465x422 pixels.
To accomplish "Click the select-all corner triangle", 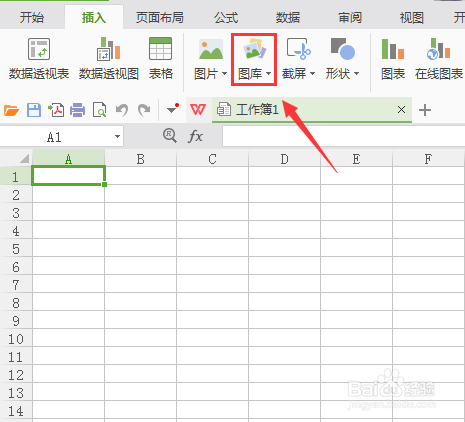I will coord(24,159).
